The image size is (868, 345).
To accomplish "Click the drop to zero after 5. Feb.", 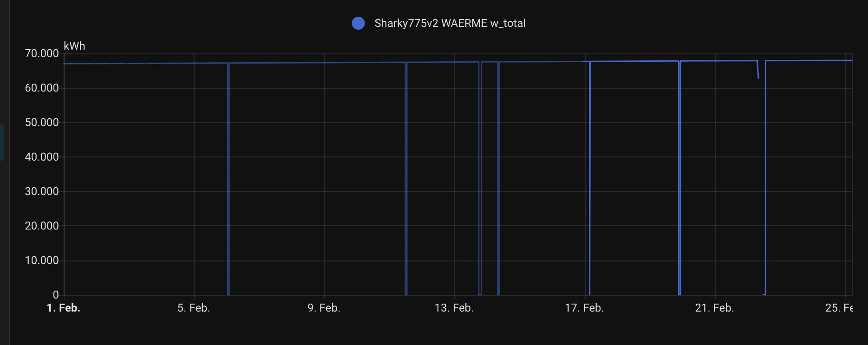I will pyautogui.click(x=228, y=179).
